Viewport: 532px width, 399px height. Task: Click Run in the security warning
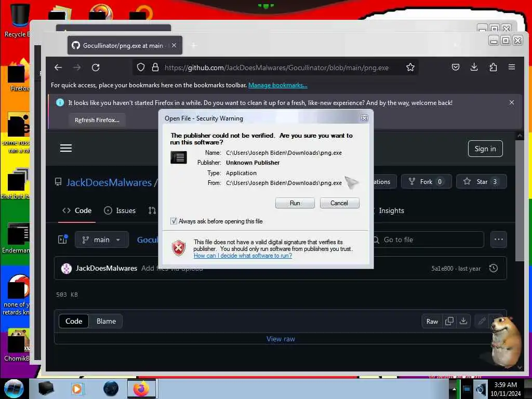pyautogui.click(x=295, y=203)
